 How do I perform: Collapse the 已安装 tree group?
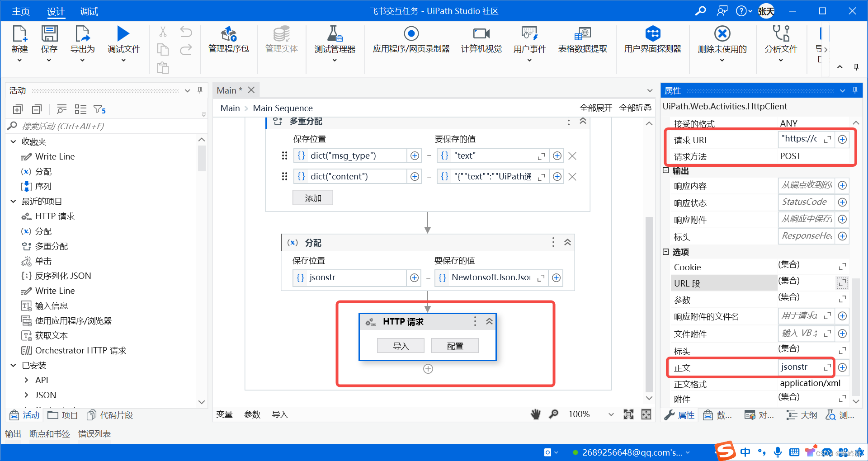tap(13, 365)
